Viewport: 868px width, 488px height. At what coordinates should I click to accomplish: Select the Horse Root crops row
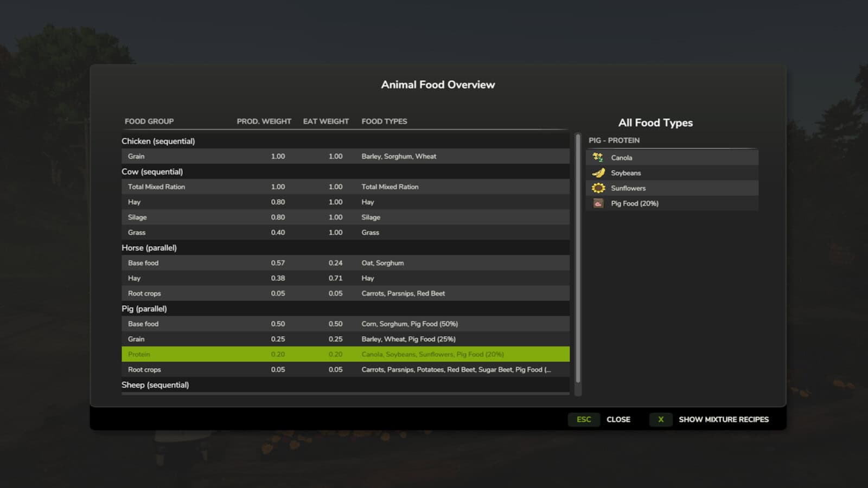[345, 293]
